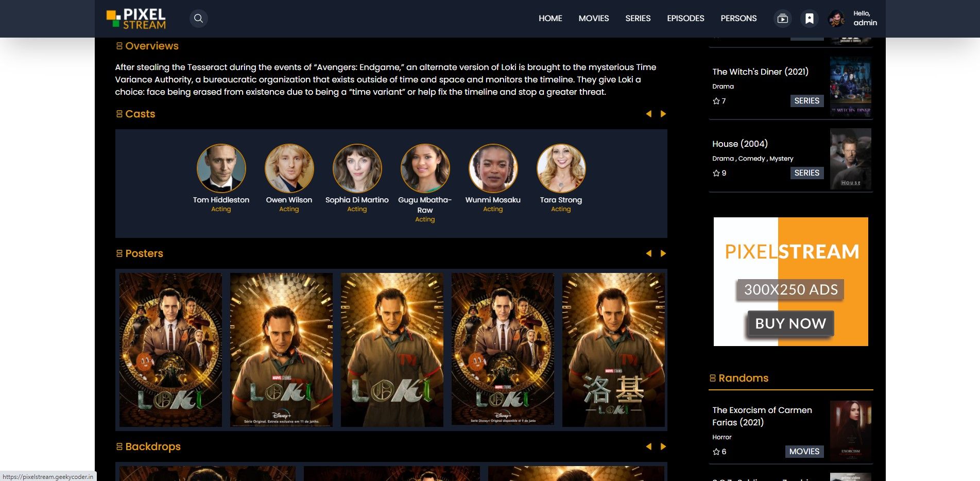Open Tom Hiddleston's cast profile
The image size is (980, 481).
tap(221, 200)
